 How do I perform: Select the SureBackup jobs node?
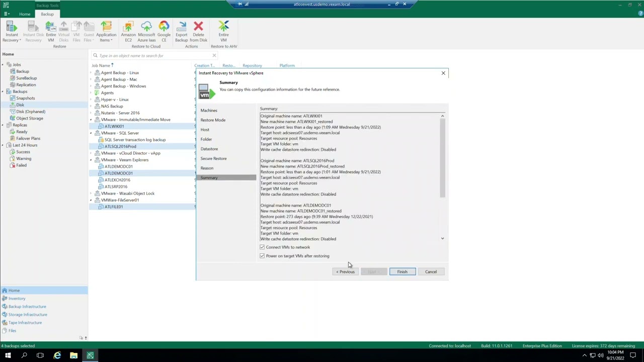[x=26, y=78]
